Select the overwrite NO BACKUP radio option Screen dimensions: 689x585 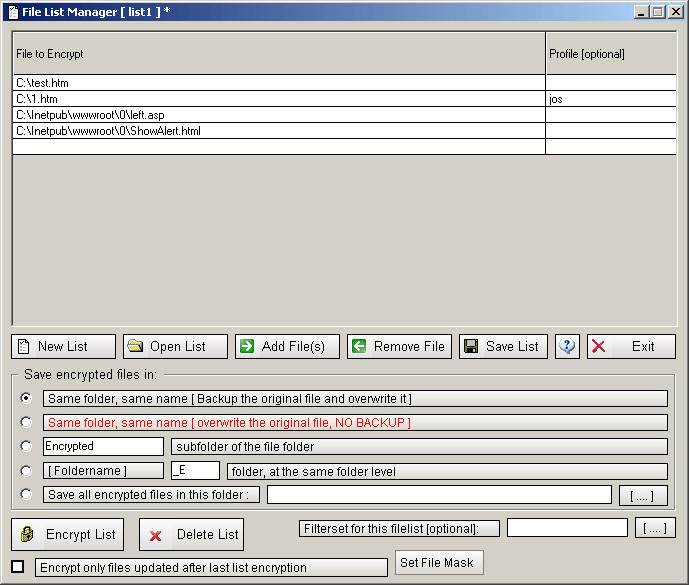coord(26,422)
